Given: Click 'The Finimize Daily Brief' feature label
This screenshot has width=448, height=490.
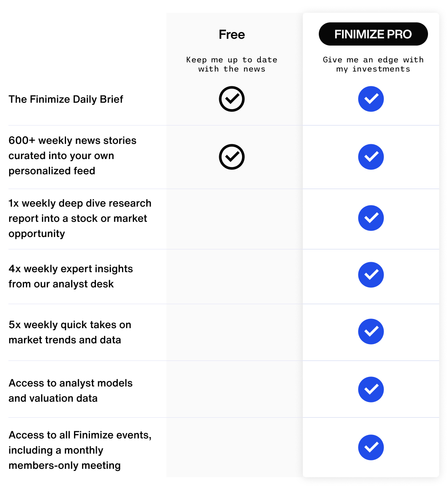Looking at the screenshot, I should [66, 99].
